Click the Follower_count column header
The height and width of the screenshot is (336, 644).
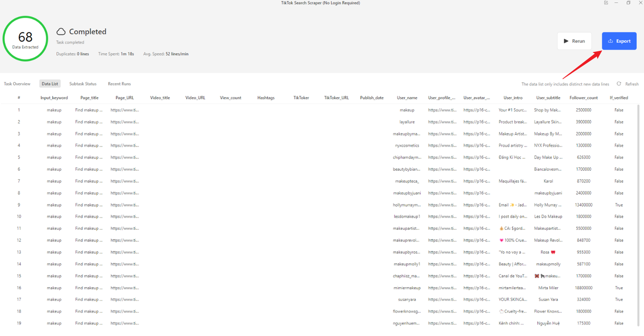[584, 98]
